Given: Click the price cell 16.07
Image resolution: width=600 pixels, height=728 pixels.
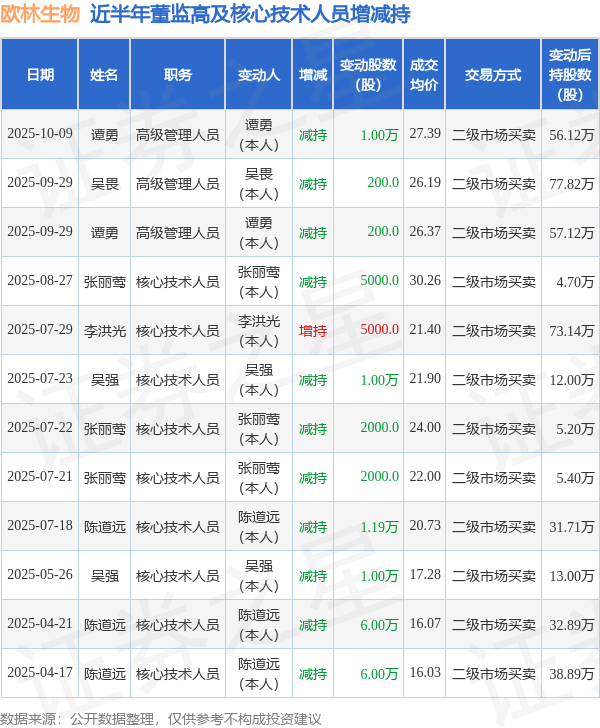Looking at the screenshot, I should [x=424, y=624].
